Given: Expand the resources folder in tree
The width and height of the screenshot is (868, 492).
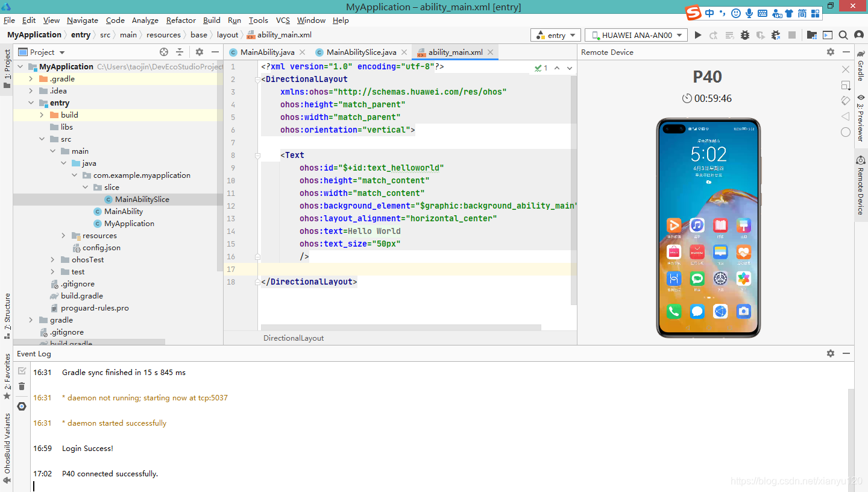Looking at the screenshot, I should 64,235.
